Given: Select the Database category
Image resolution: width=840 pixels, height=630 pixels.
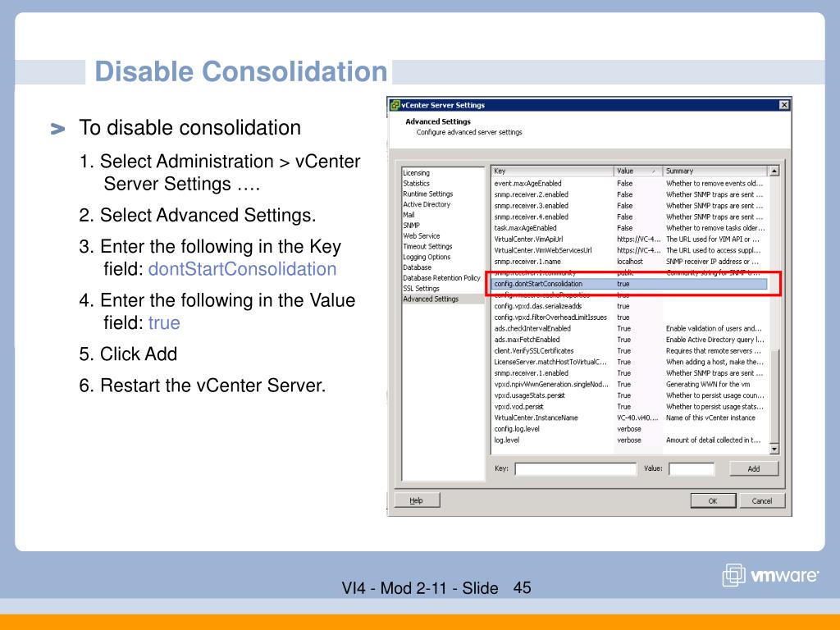Looking at the screenshot, I should 418,267.
